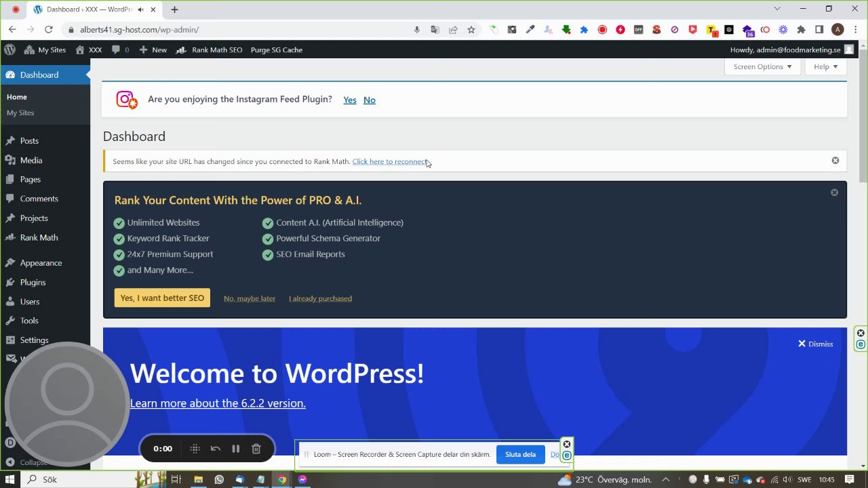The width and height of the screenshot is (868, 488).
Task: Close the Rank Math PRO banner
Action: point(834,192)
